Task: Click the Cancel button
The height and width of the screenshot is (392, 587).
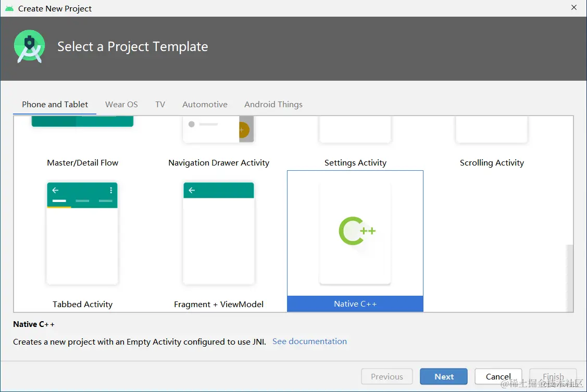Action: coord(498,376)
